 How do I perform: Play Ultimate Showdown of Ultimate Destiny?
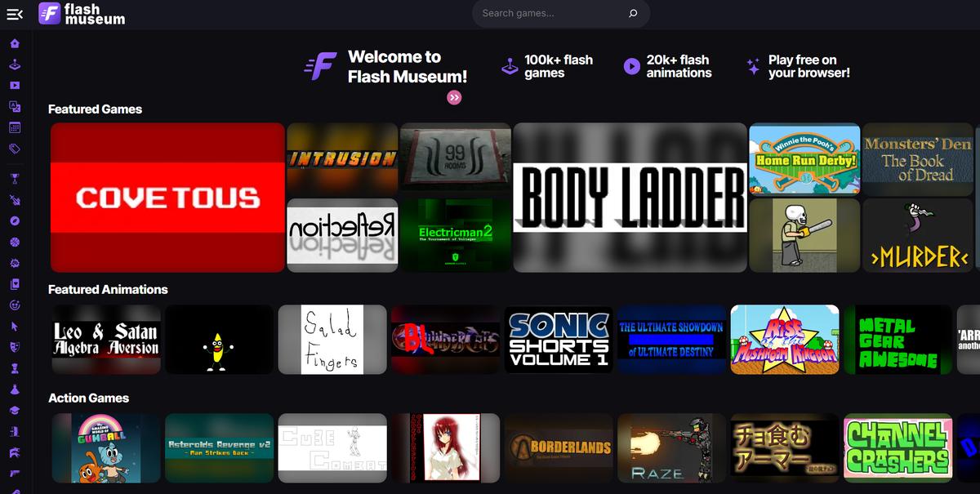(671, 340)
